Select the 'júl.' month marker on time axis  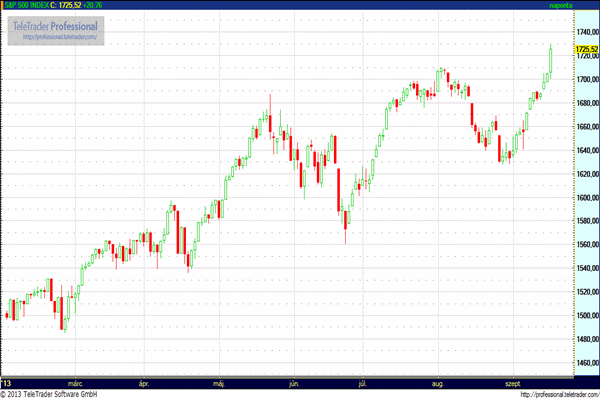click(361, 383)
